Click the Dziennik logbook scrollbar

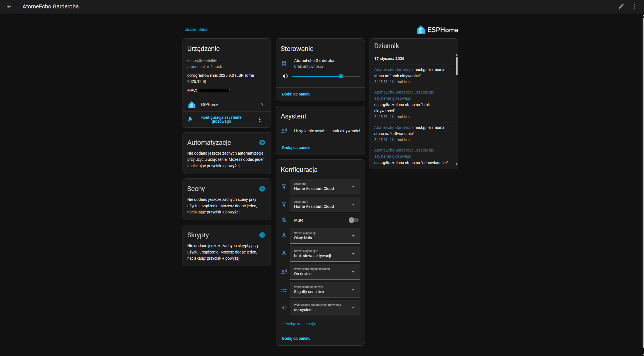[456, 66]
